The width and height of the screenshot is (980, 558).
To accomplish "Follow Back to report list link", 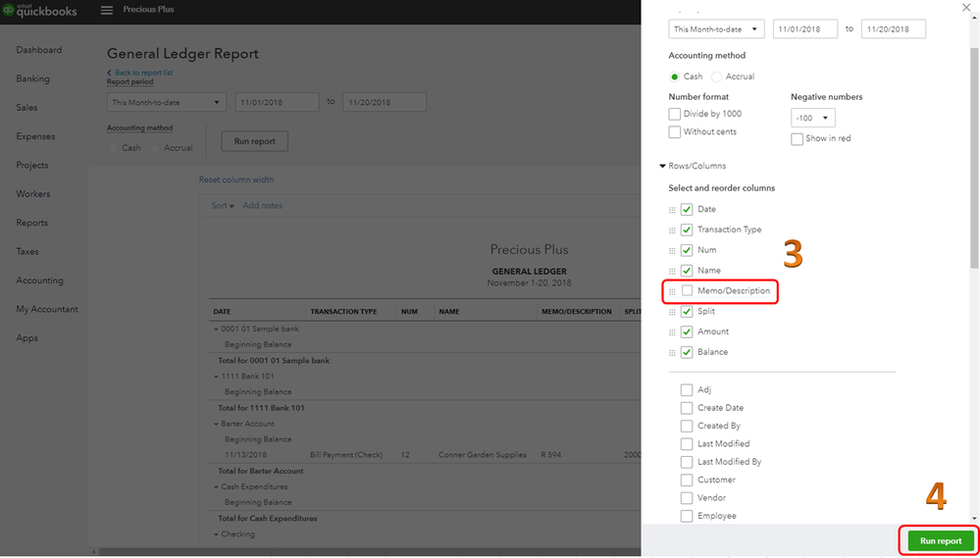I will [x=140, y=73].
